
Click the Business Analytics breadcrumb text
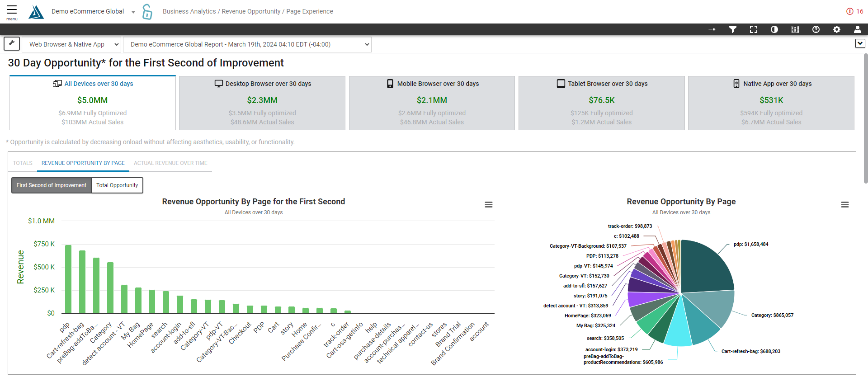pos(189,11)
